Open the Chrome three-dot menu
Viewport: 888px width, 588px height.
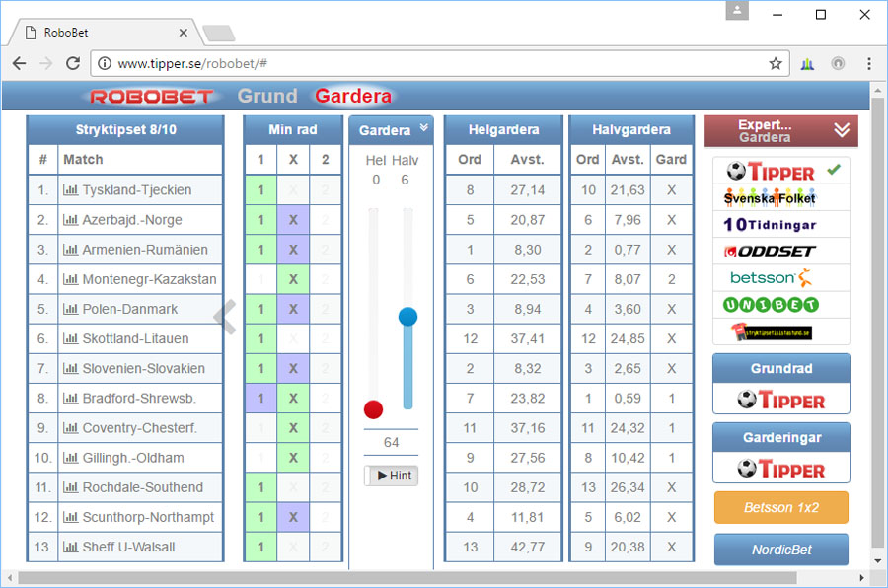[x=869, y=63]
